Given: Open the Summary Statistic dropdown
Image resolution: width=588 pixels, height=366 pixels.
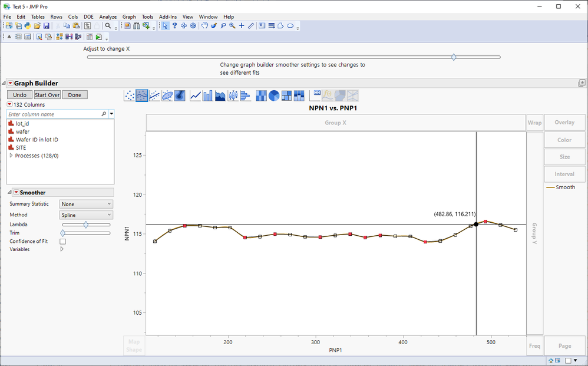Looking at the screenshot, I should (86, 204).
